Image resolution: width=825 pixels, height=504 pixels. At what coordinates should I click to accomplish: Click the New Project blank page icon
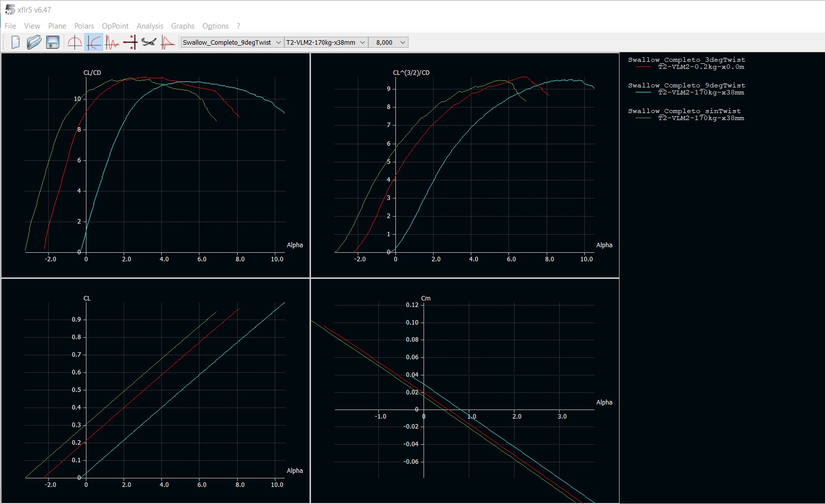pyautogui.click(x=16, y=43)
